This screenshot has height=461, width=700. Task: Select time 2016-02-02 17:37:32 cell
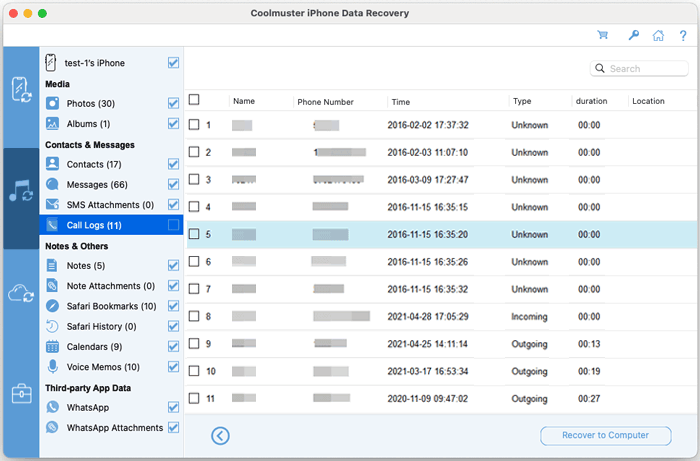coord(428,125)
